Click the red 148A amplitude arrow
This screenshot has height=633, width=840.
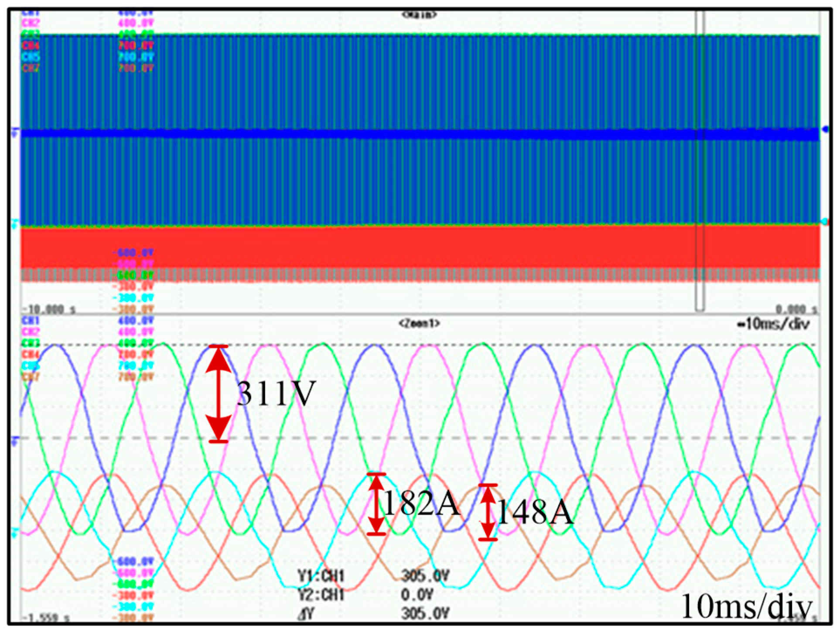[488, 512]
